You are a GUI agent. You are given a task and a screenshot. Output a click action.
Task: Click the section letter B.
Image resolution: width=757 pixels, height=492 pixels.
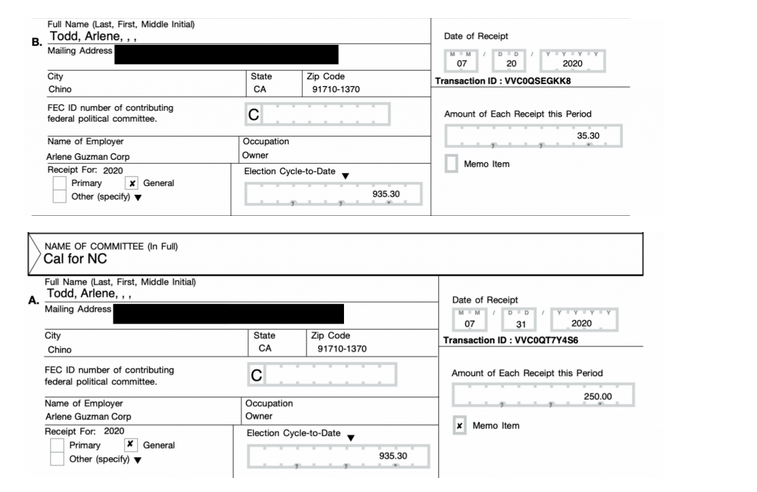37,42
